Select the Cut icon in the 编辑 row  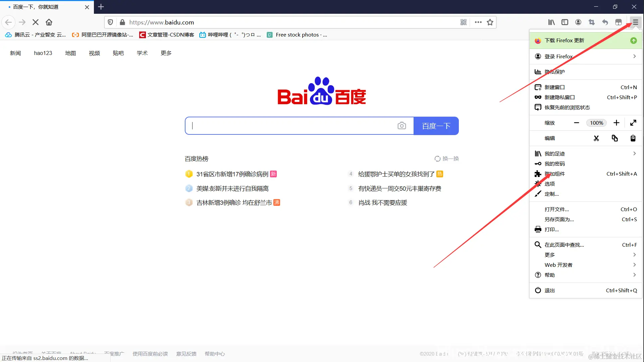(x=596, y=138)
